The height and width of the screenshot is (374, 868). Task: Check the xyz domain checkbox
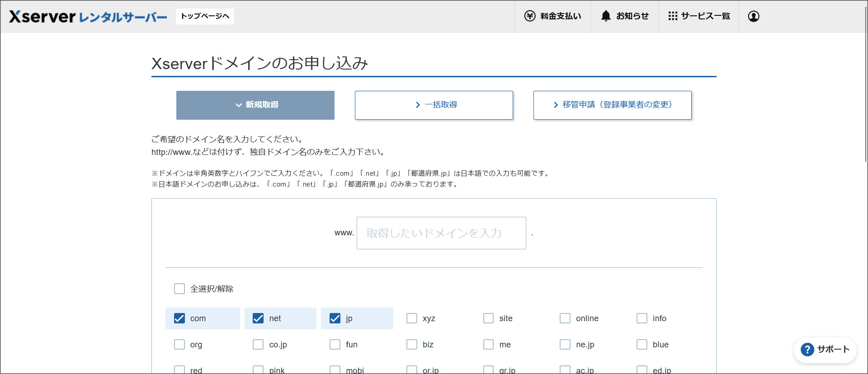click(x=412, y=318)
